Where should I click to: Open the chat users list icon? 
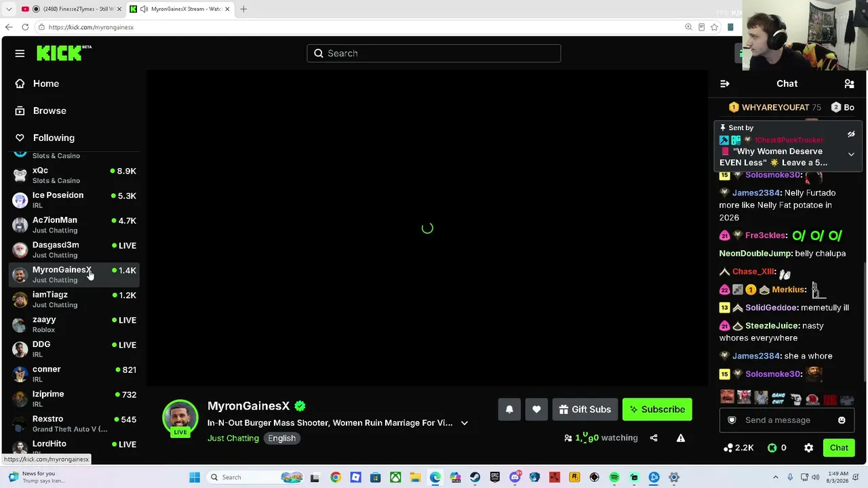pyautogui.click(x=849, y=83)
